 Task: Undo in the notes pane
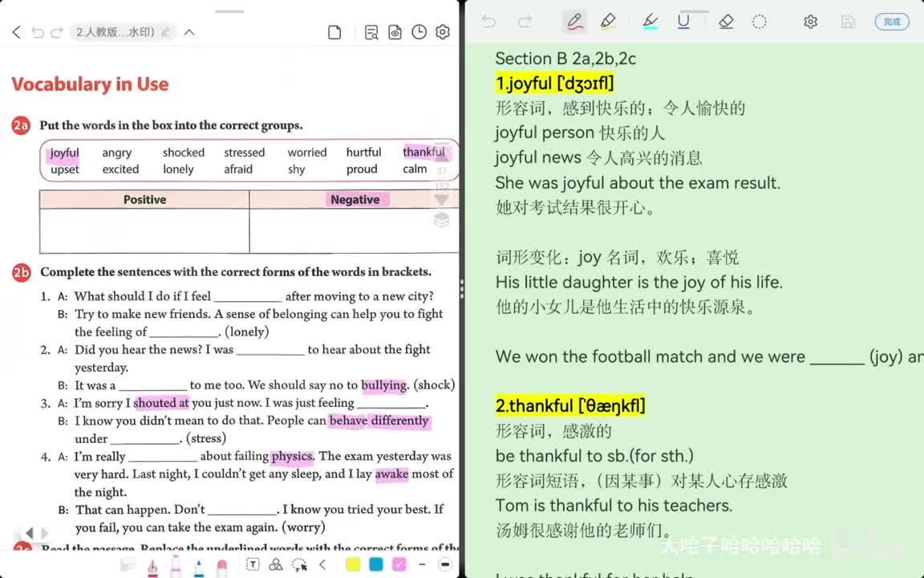[488, 22]
